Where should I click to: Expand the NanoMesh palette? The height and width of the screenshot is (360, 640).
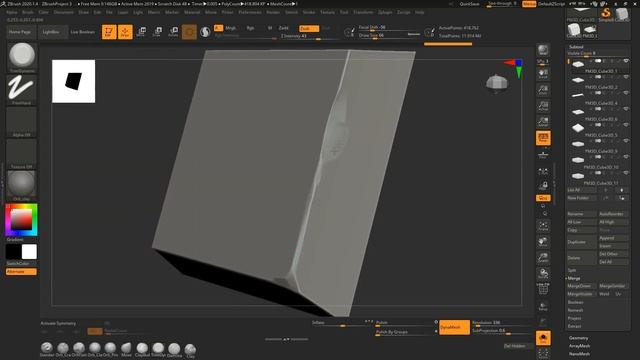click(579, 353)
